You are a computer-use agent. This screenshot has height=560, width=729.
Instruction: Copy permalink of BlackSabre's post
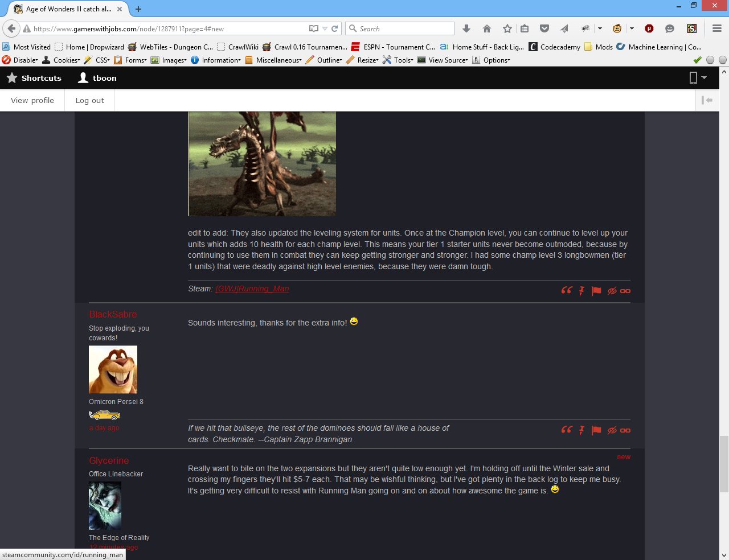tap(625, 430)
